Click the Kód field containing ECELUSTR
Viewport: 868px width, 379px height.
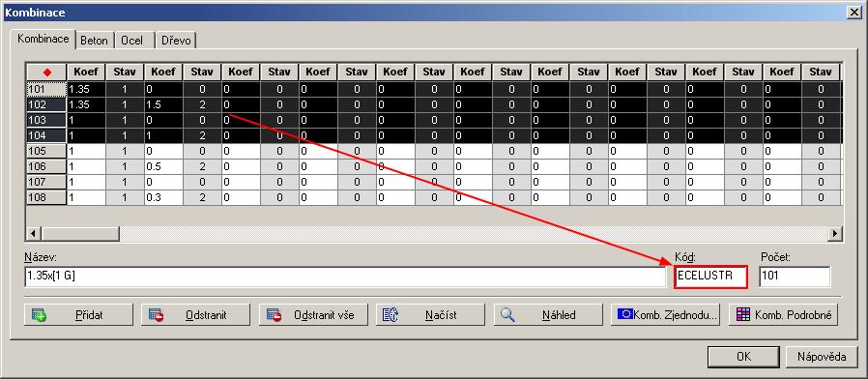tap(710, 277)
